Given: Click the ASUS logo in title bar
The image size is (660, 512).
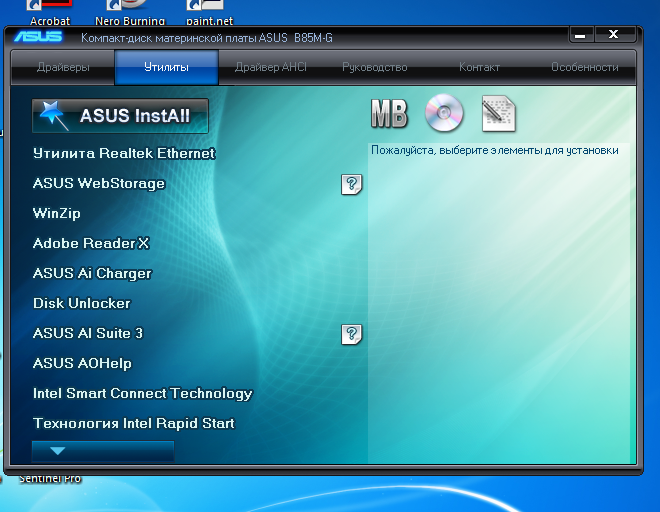Looking at the screenshot, I should point(38,37).
